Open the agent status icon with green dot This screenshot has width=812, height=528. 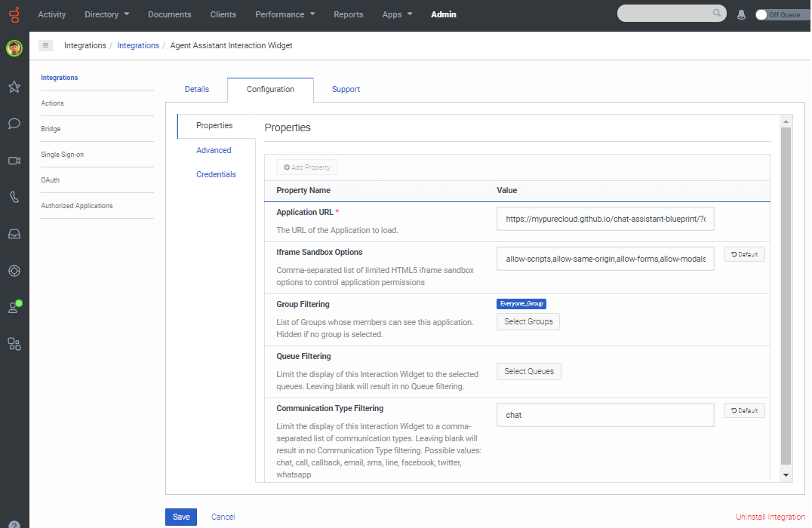(x=14, y=306)
